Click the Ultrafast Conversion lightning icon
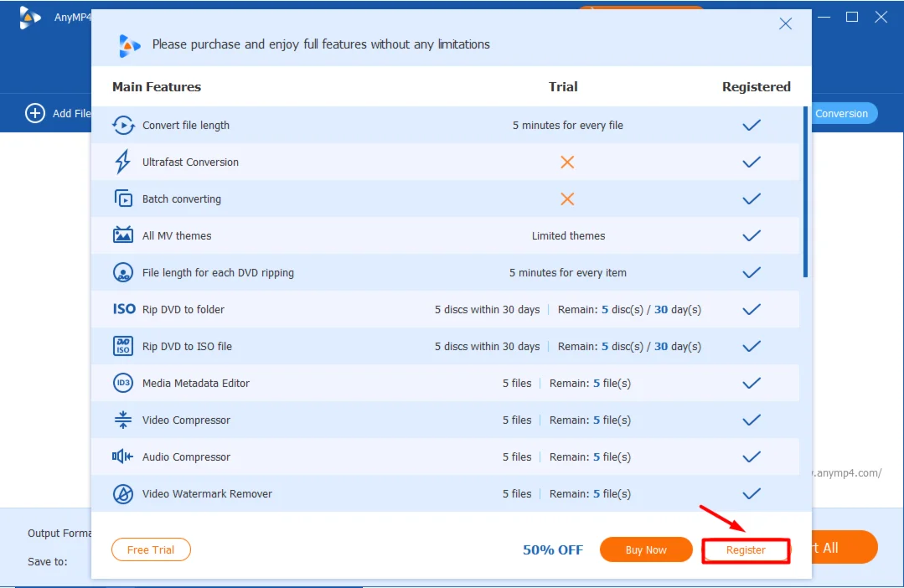The height and width of the screenshot is (588, 904). (x=122, y=162)
